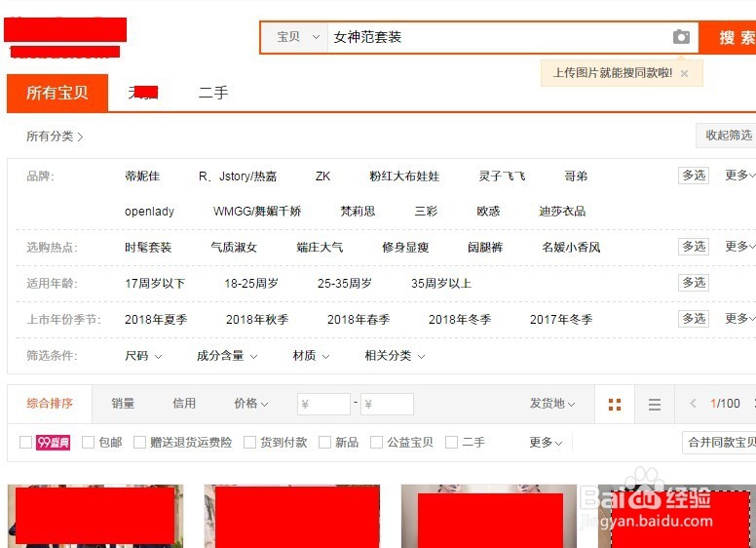The image size is (756, 548).
Task: Open the 成分含量 dropdown
Action: pos(227,356)
